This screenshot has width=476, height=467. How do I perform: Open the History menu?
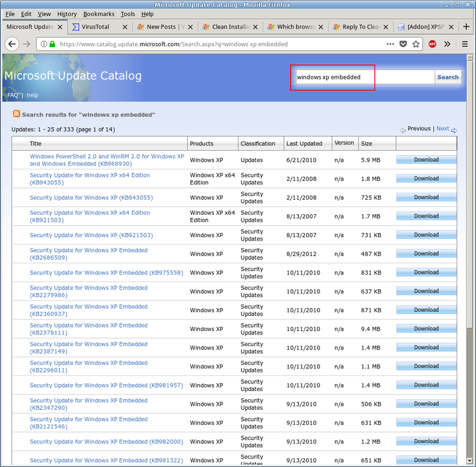coord(66,14)
